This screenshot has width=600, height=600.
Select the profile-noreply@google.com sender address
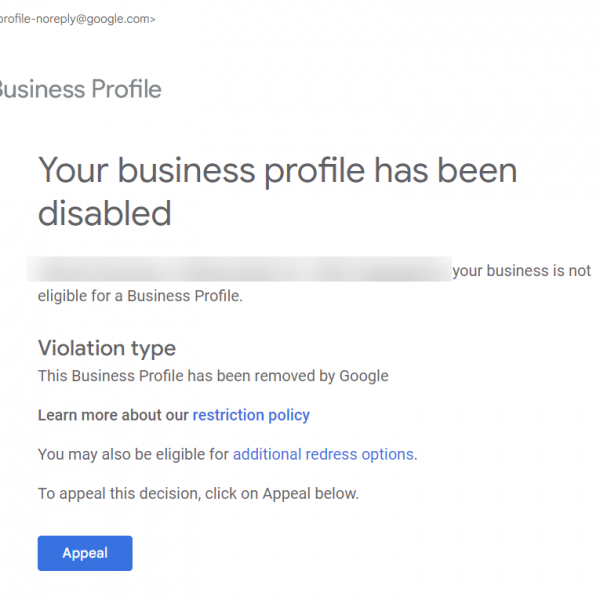coord(76,19)
